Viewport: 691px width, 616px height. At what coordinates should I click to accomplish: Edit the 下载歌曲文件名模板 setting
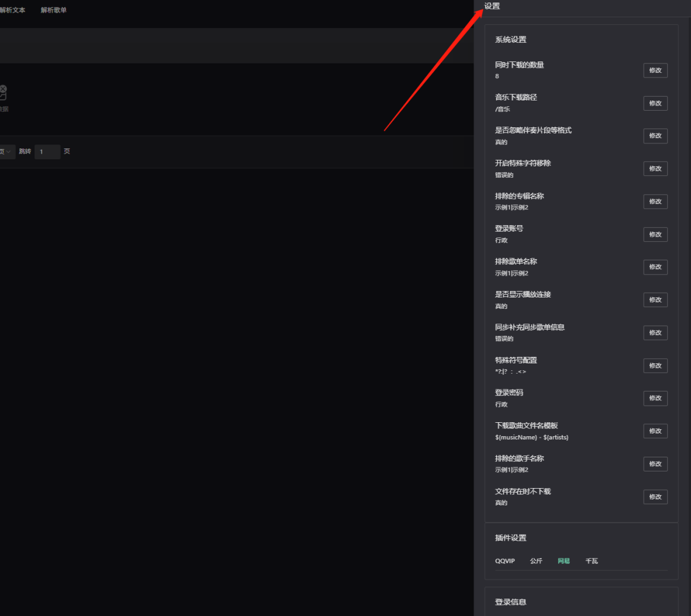click(655, 431)
